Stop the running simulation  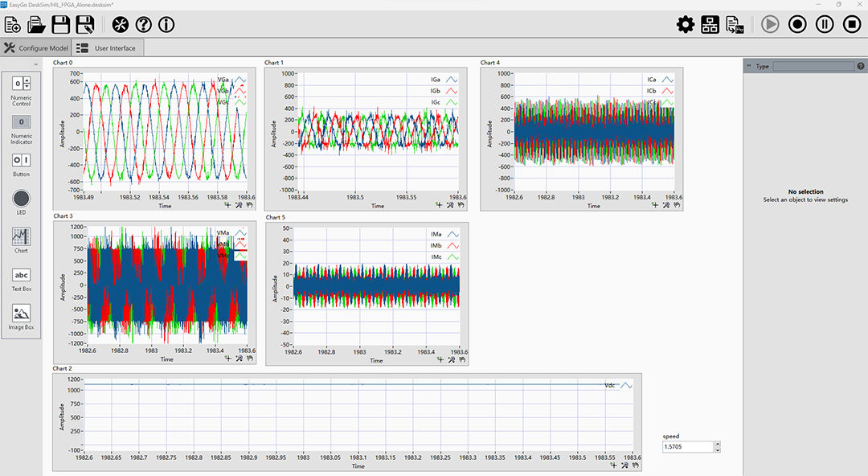[x=853, y=24]
